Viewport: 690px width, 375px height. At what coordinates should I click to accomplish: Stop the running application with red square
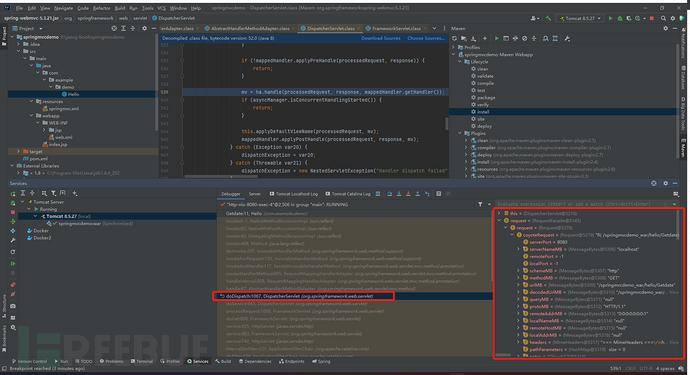pos(652,18)
